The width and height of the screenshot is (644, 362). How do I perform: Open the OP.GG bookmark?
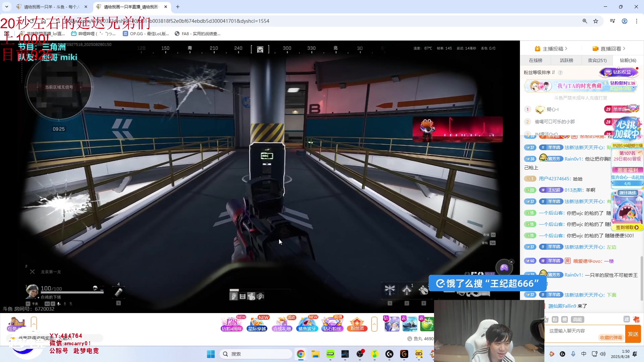pos(146,34)
